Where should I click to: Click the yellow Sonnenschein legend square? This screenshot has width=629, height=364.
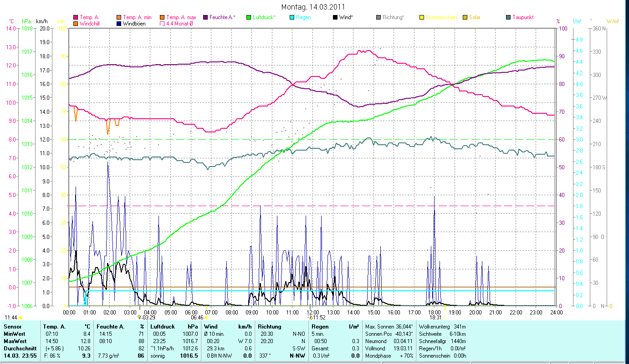tap(422, 17)
